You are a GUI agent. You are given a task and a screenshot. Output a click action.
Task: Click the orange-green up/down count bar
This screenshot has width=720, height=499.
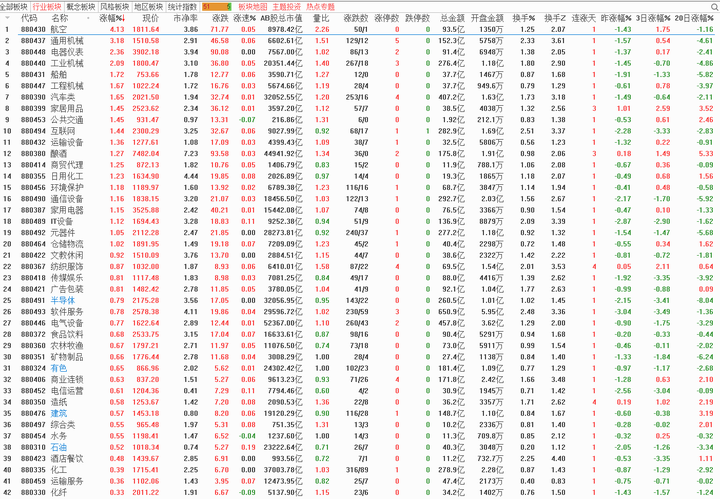coord(216,7)
